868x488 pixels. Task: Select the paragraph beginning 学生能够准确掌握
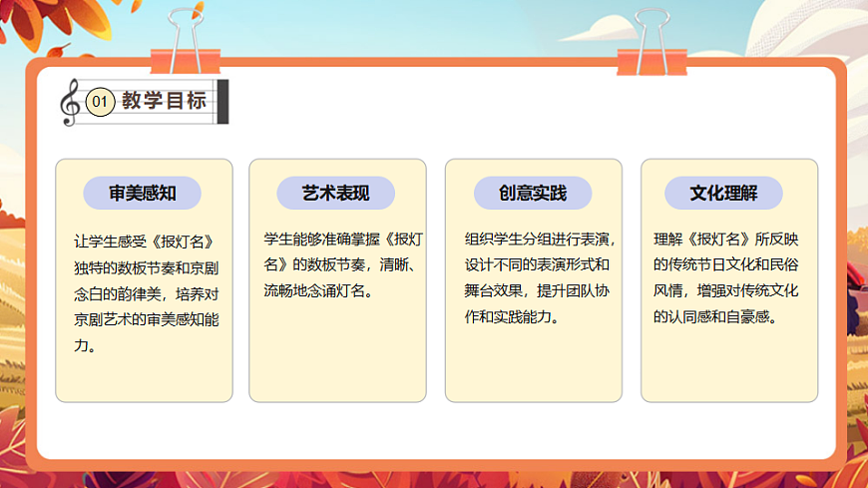pos(343,264)
